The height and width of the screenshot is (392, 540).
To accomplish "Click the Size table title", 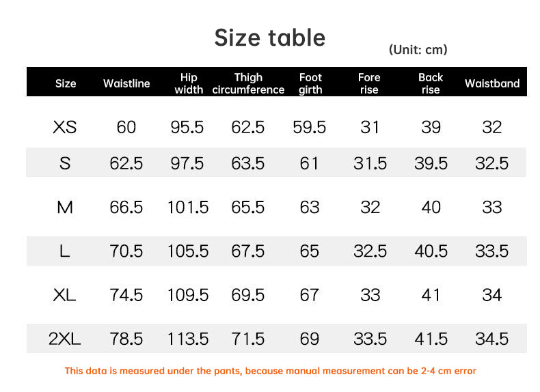I will 269,38.
